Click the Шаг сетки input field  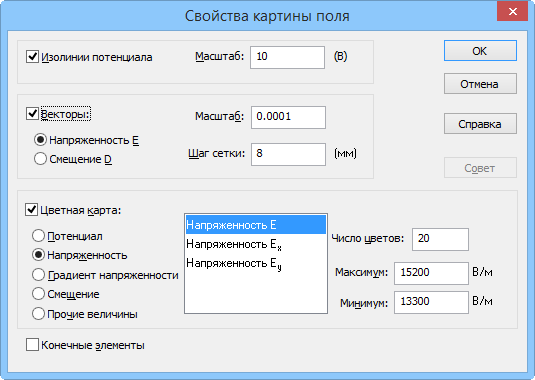(288, 154)
